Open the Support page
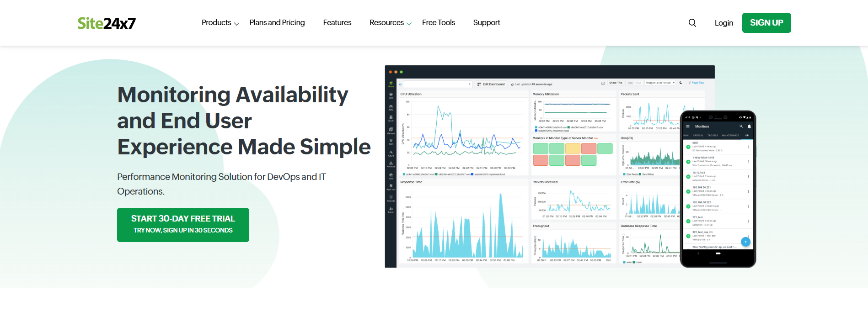The image size is (868, 322). [x=487, y=23]
